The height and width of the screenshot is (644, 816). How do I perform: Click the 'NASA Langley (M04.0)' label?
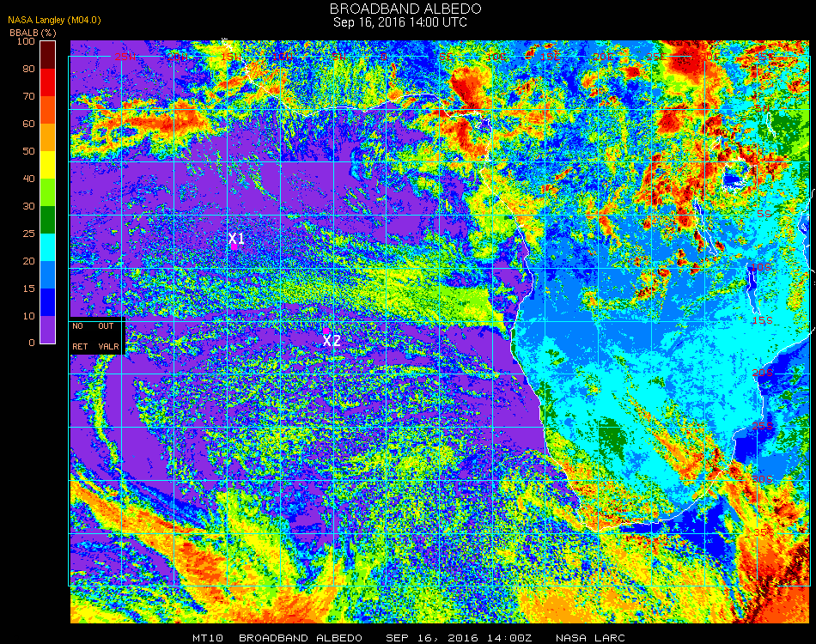pyautogui.click(x=54, y=21)
